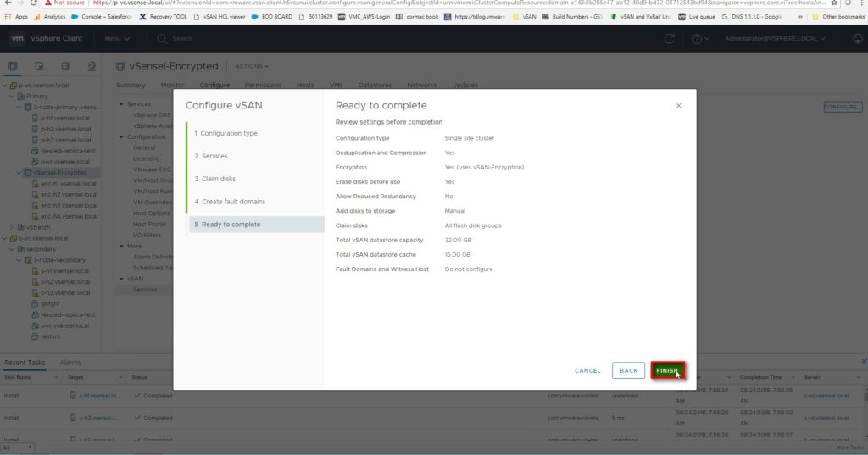Switch to the Alarms tab

(70, 363)
